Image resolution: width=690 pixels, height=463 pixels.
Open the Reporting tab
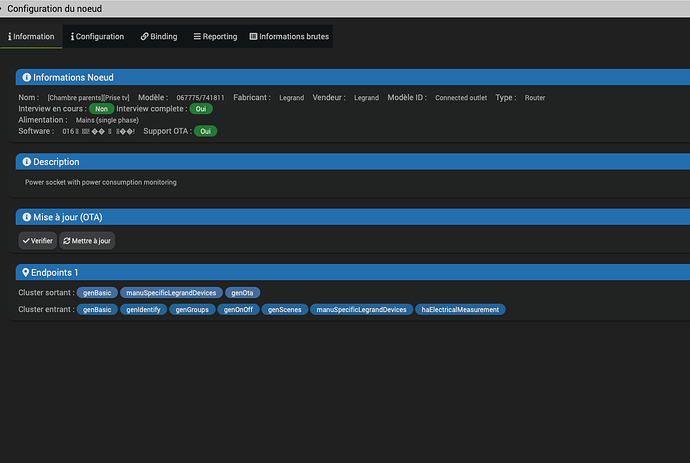pos(216,37)
